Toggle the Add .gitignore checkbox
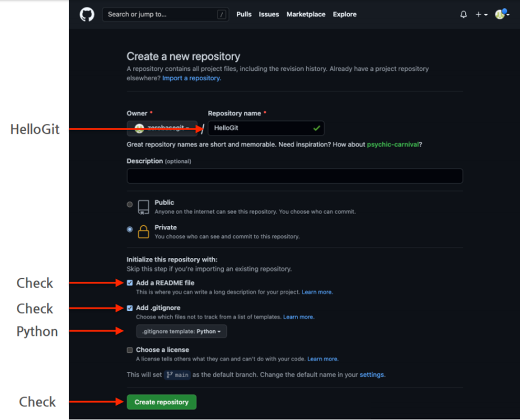520x420 pixels. pos(130,308)
